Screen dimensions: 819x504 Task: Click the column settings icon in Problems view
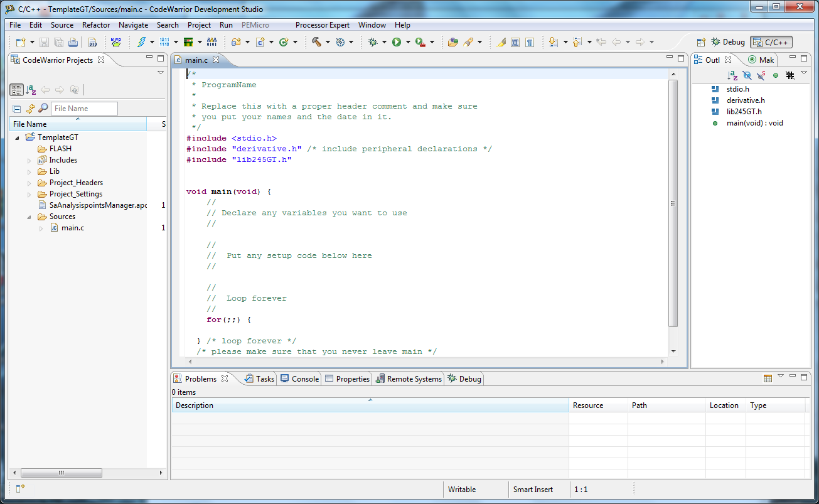[768, 378]
